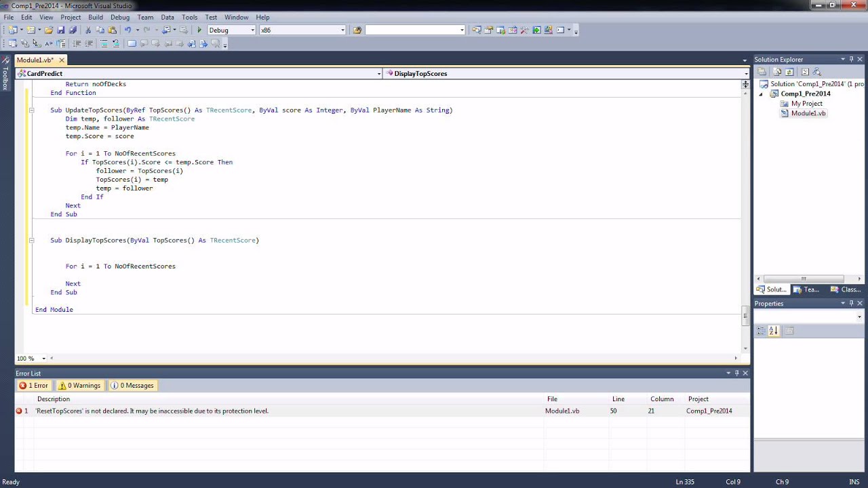Select the 'ResetTopScores' is not declared error row
This screenshot has width=868, height=488.
[382, 411]
